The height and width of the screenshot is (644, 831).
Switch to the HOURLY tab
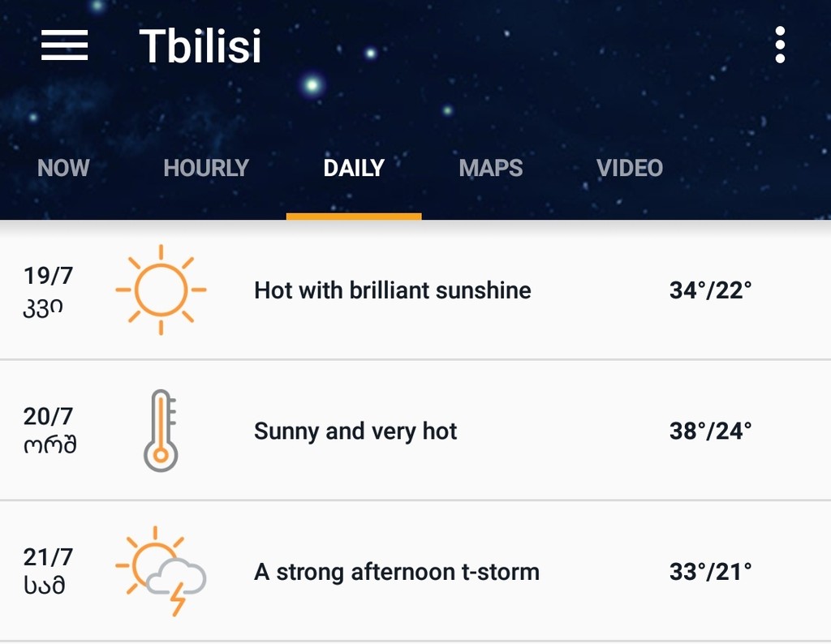[206, 168]
